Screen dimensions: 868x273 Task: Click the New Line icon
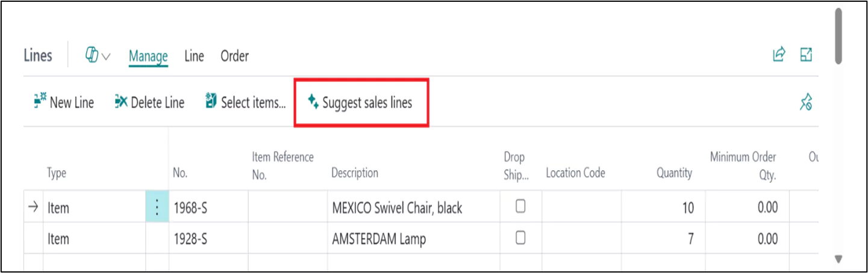pyautogui.click(x=40, y=102)
